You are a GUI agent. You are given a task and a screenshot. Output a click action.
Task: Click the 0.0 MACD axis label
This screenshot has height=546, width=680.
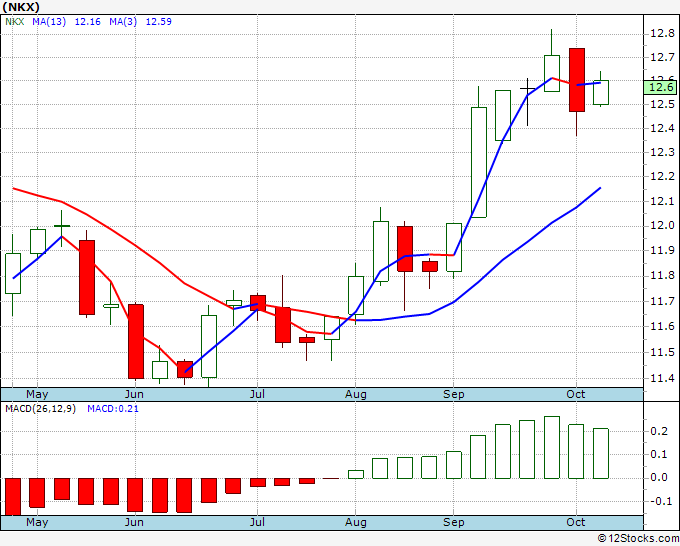pos(659,478)
